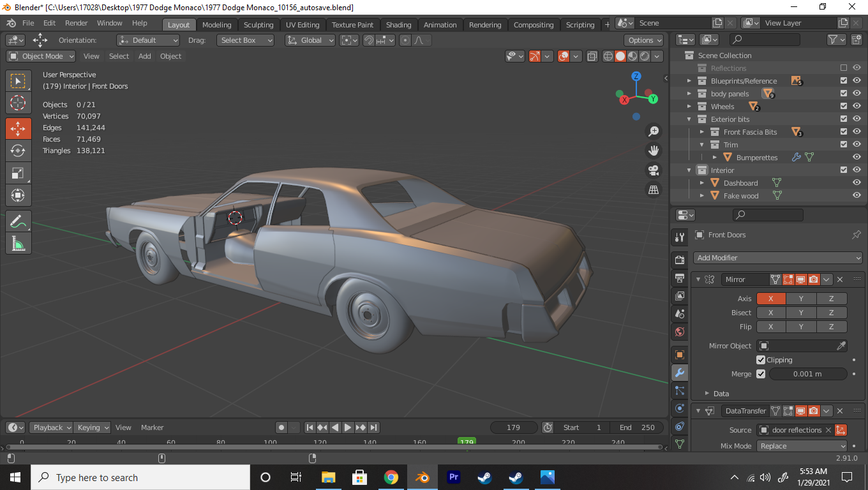Collapse the Interior collection in outliner
Viewport: 868px width, 490px height.
(689, 170)
